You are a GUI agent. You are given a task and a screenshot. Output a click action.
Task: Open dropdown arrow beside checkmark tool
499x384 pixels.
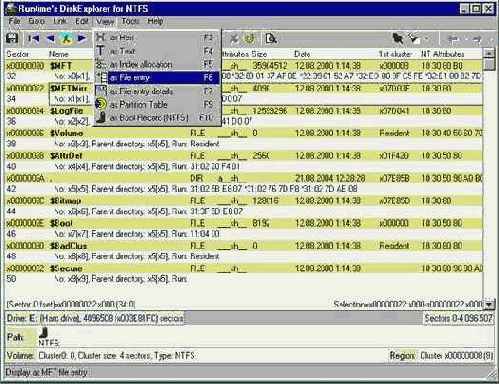tap(426, 39)
